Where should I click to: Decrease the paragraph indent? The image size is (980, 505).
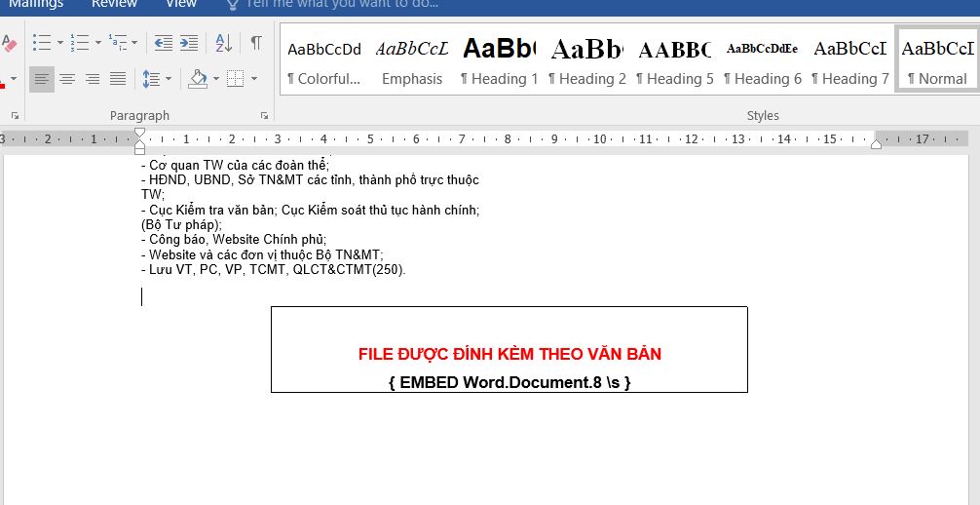pos(163,43)
